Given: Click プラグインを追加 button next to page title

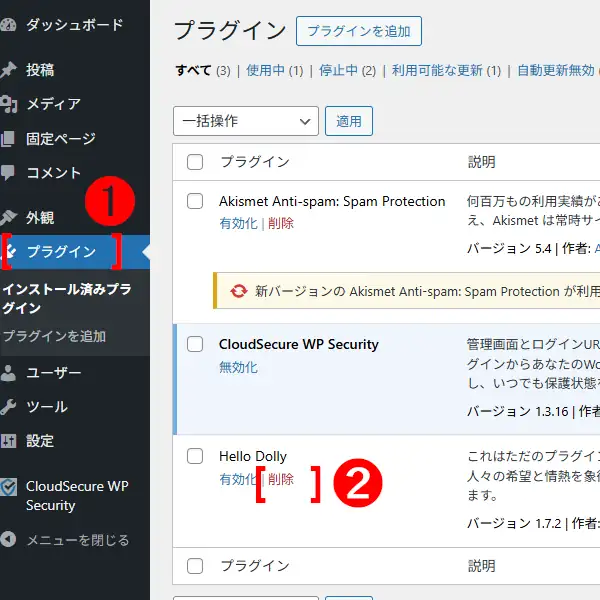Looking at the screenshot, I should click(x=359, y=31).
